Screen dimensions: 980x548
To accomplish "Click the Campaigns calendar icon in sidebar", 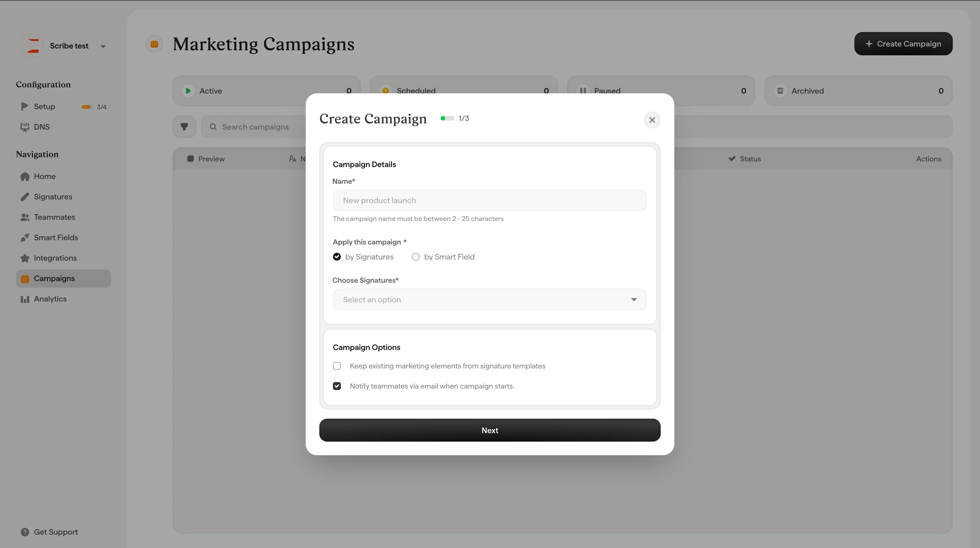I will (25, 279).
